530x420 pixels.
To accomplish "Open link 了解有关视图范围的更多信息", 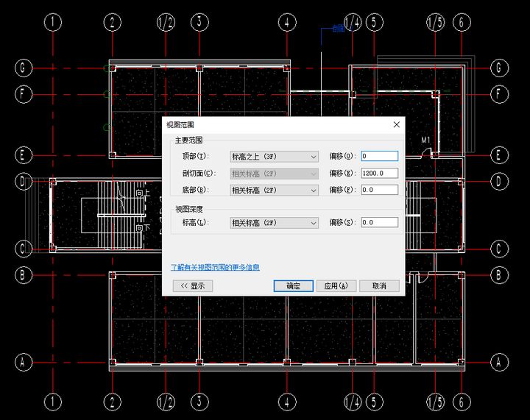I will (x=215, y=268).
